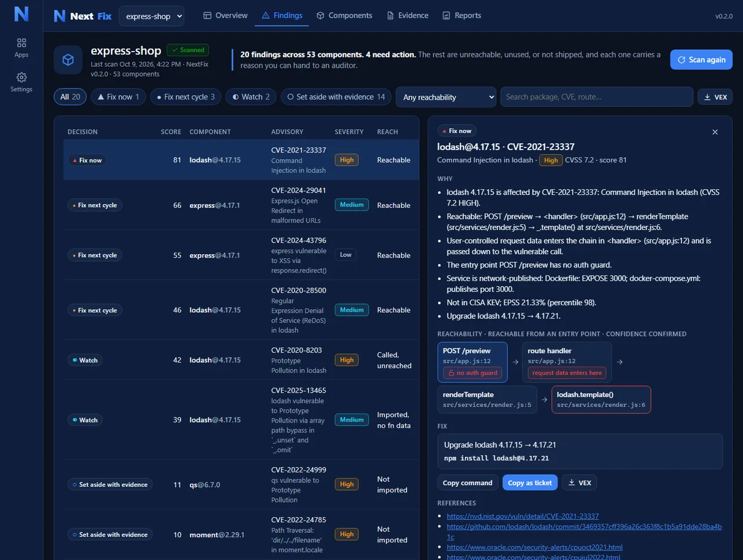Focus the Search package, CVE, route field
Viewport: 743px width, 560px height.
(x=597, y=97)
